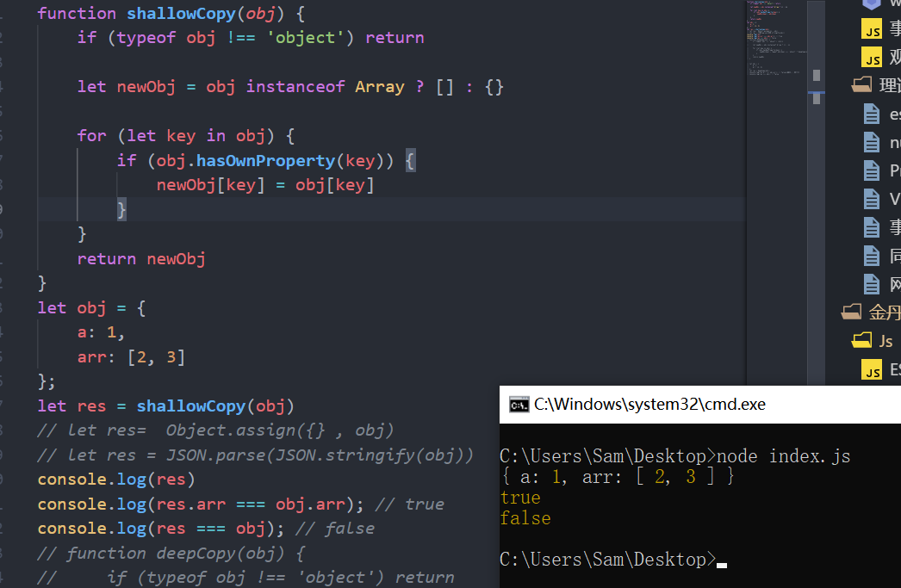
Task: Collapse the 金丹 folder in the file tree
Action: tap(851, 312)
